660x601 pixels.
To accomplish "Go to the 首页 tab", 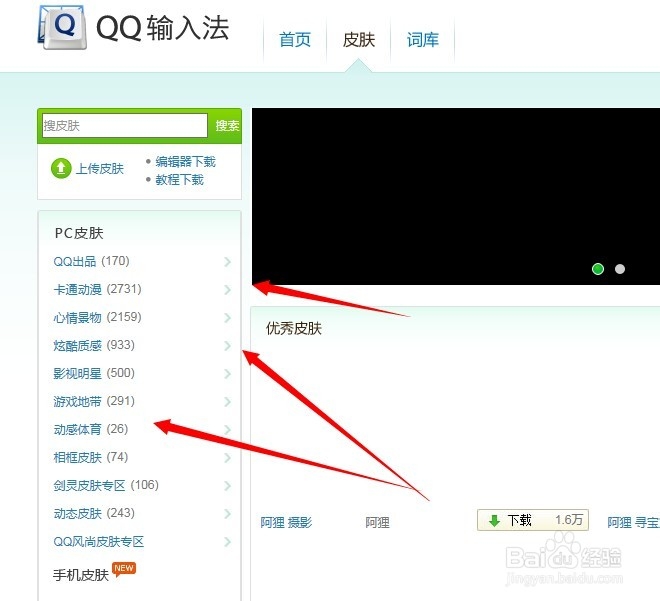I will pos(295,40).
